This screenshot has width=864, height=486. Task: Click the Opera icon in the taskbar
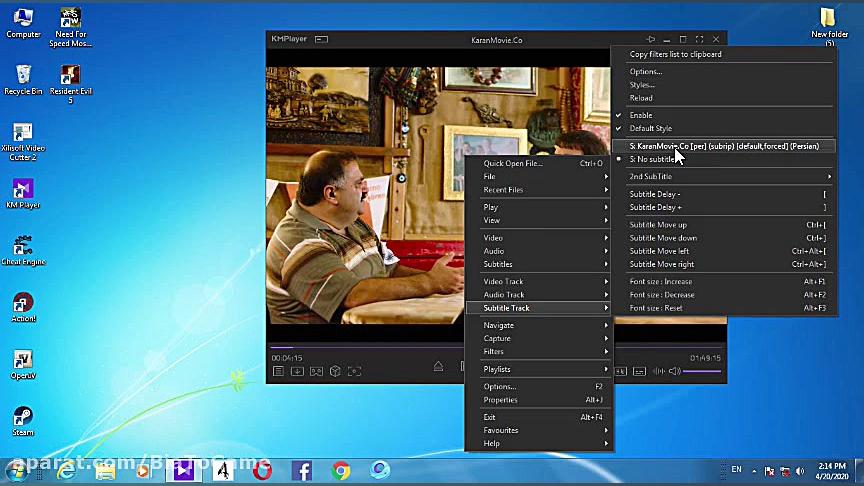(262, 471)
